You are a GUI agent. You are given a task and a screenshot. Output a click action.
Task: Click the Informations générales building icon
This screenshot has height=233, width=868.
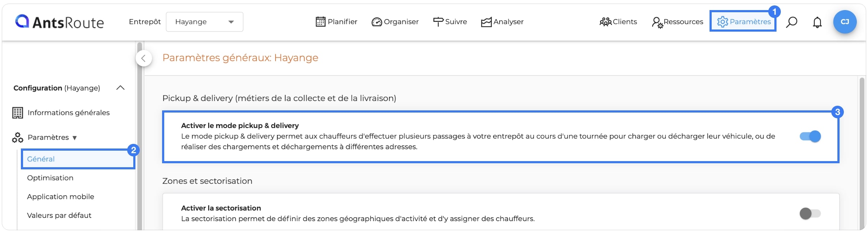click(x=18, y=113)
